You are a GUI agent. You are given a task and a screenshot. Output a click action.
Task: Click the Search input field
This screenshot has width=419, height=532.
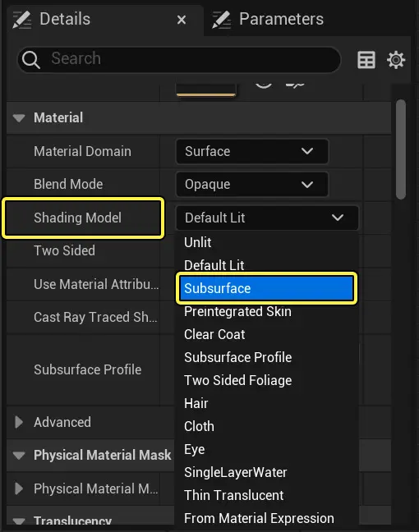point(179,59)
